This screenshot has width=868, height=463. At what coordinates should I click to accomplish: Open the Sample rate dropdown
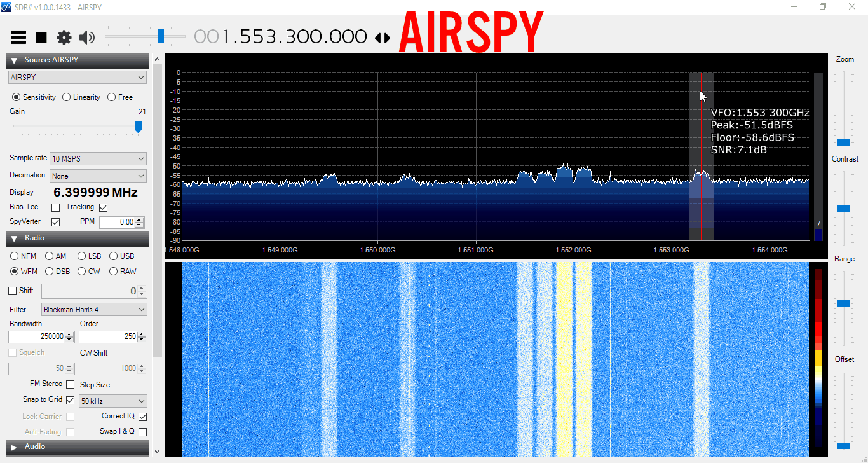point(98,158)
